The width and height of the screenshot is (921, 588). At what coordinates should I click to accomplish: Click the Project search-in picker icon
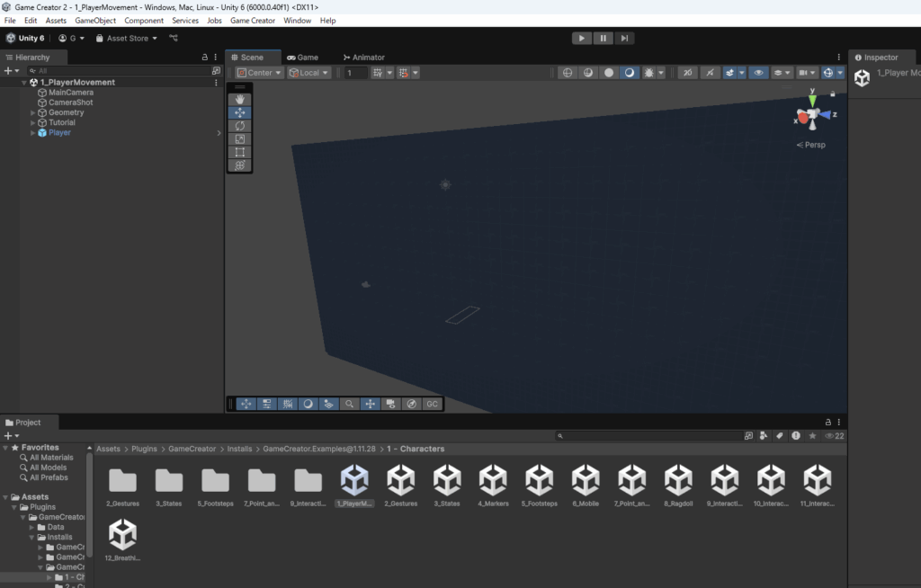pos(748,436)
